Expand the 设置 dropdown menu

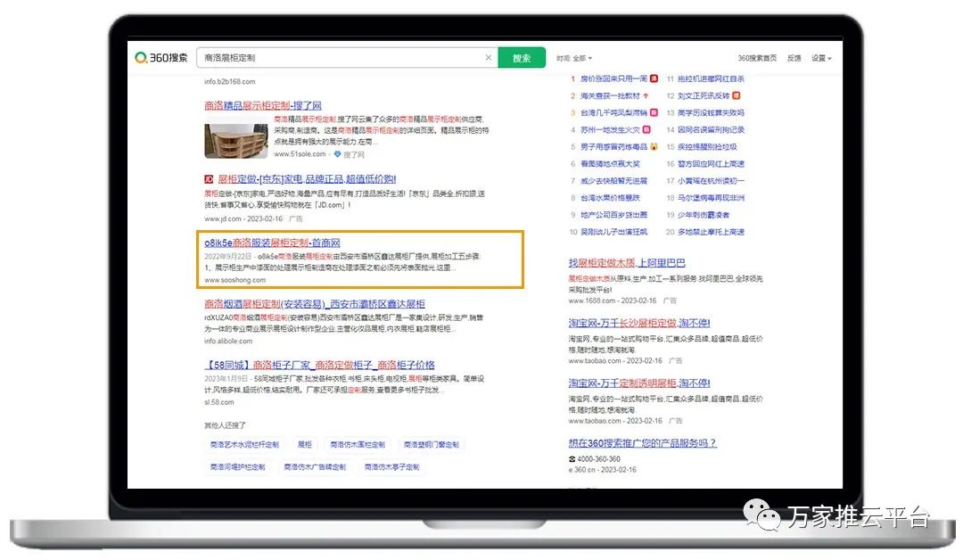click(820, 58)
